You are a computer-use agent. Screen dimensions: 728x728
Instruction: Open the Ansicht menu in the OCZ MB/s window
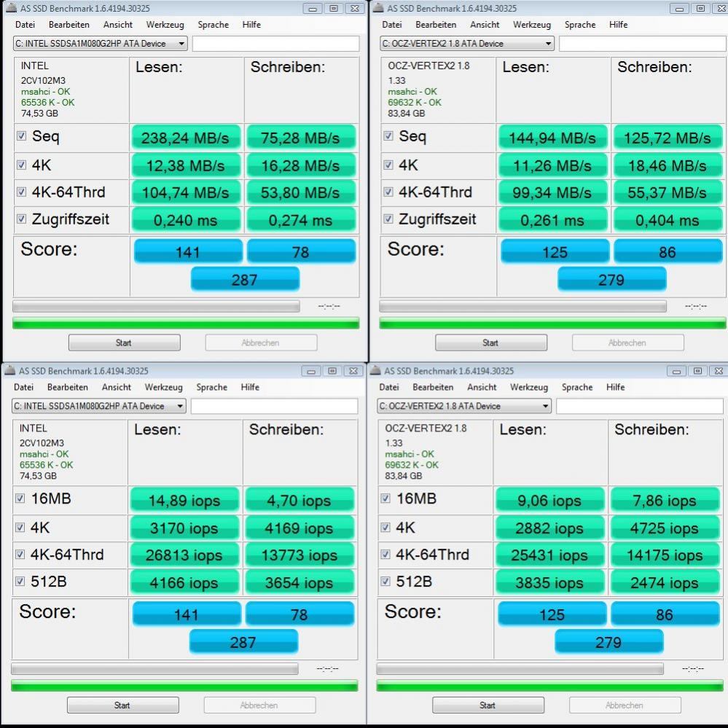click(485, 25)
